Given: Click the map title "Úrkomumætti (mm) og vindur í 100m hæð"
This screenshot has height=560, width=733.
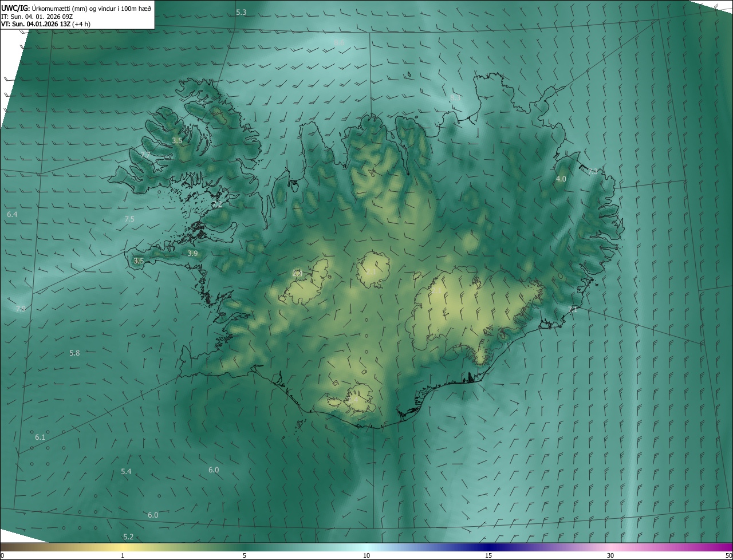Looking at the screenshot, I should [x=92, y=8].
